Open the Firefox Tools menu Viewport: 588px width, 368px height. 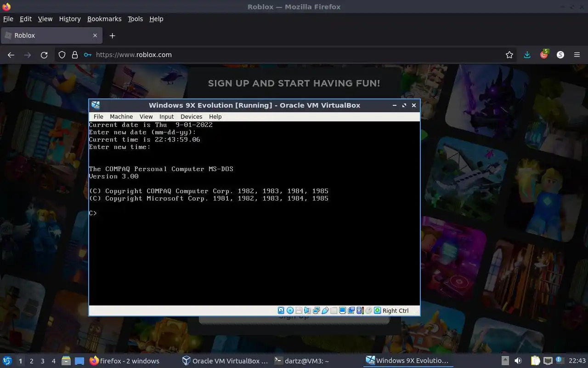coord(135,19)
